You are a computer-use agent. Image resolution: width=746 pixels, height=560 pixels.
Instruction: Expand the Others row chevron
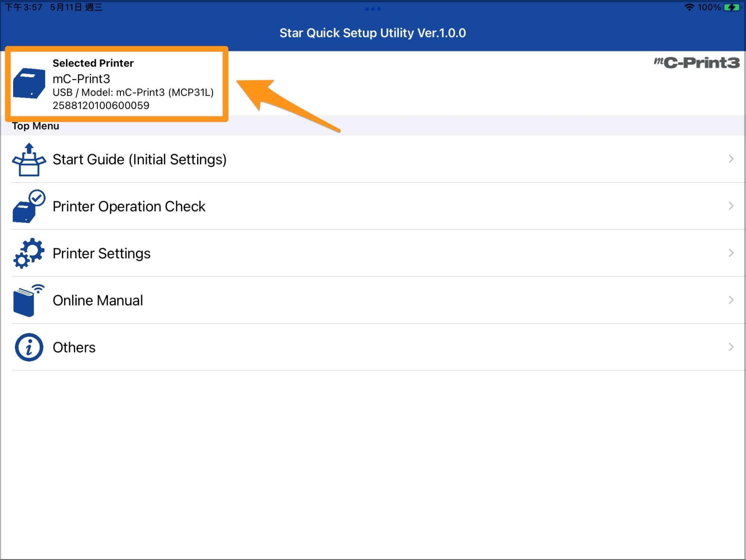731,347
